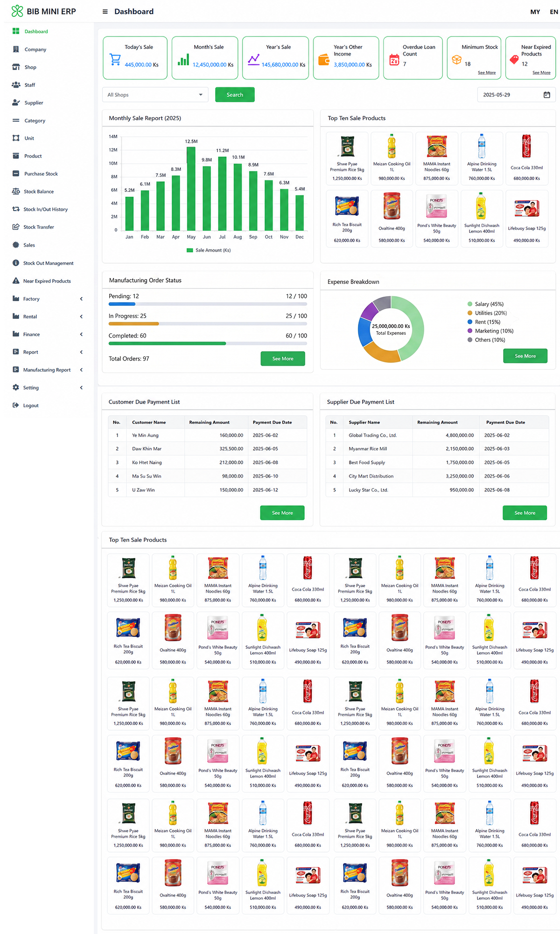Click the BIB MINI ERP logo icon

17,11
